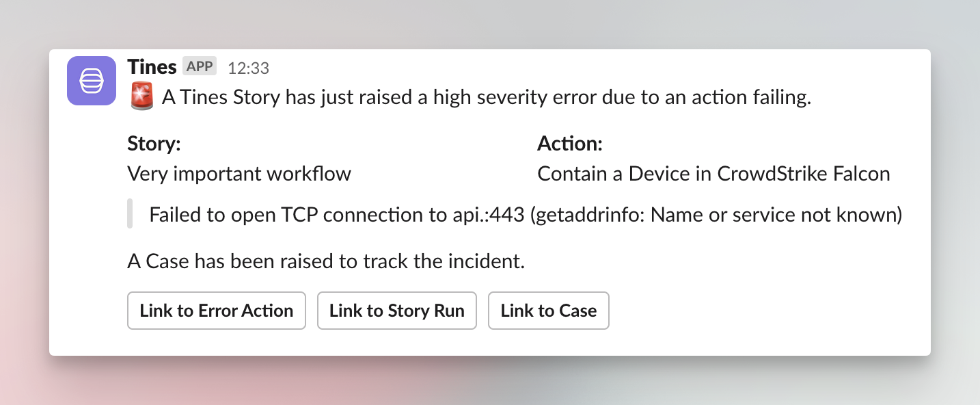Select the Very important workflow text
Screen dimensions: 980x405
pos(239,174)
